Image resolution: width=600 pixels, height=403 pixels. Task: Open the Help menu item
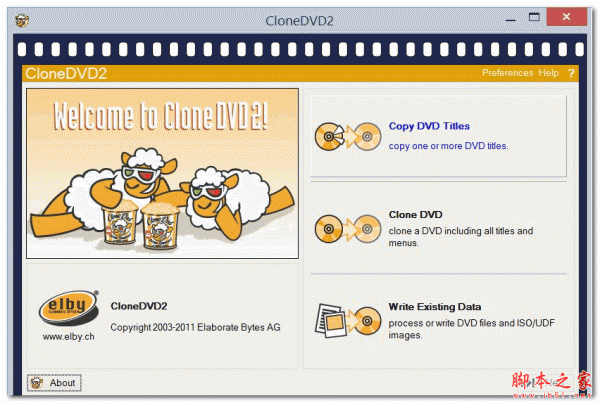coord(548,73)
